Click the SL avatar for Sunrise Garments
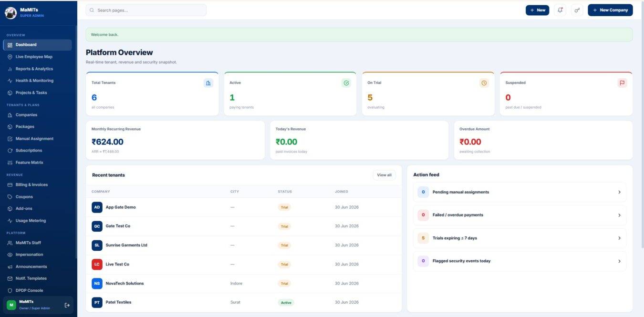 [97, 245]
